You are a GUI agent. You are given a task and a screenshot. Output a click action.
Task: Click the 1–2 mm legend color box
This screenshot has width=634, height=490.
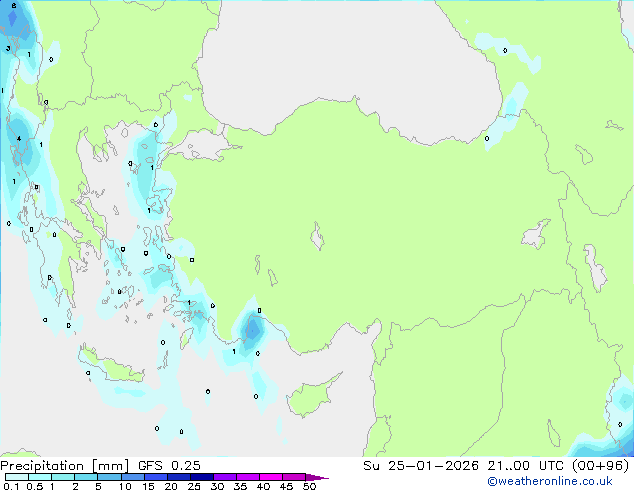click(x=63, y=477)
